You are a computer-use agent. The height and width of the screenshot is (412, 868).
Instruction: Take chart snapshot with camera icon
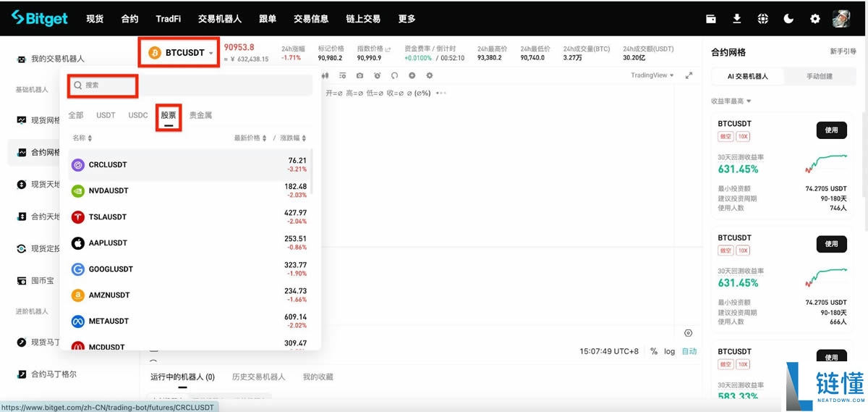359,75
